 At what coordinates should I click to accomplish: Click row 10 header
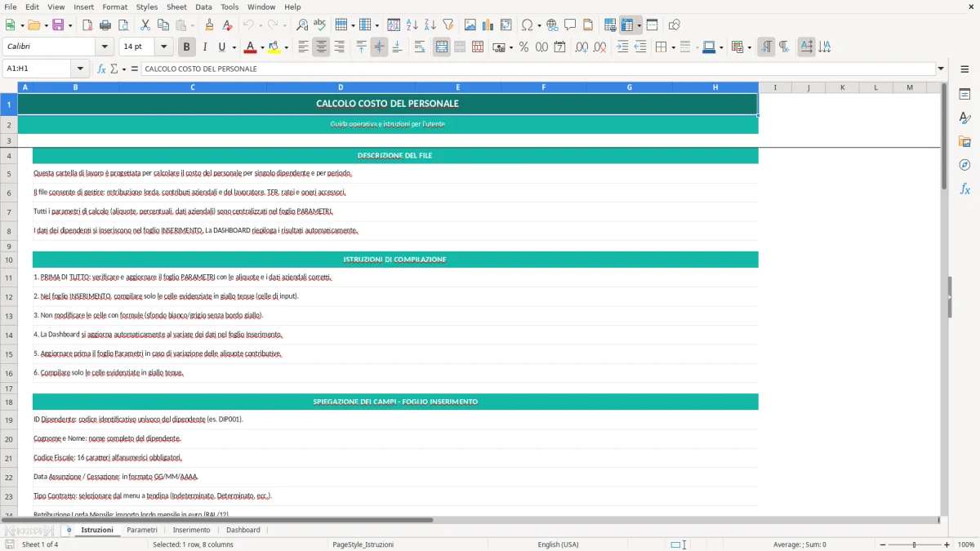click(x=9, y=260)
